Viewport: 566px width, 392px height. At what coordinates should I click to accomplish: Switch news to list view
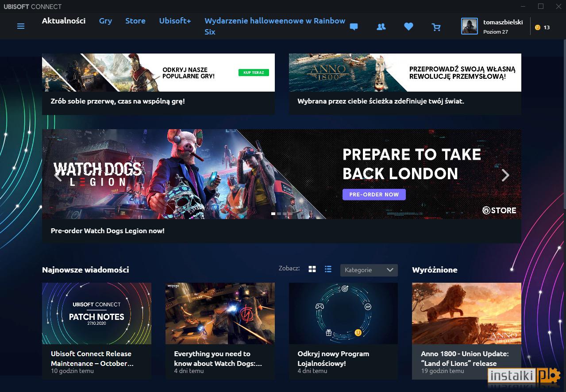(328, 269)
